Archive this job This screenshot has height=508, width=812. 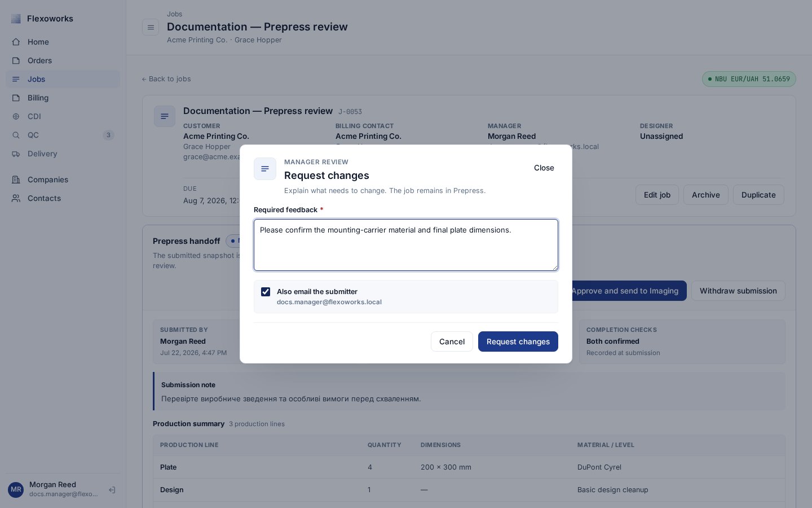click(x=706, y=195)
